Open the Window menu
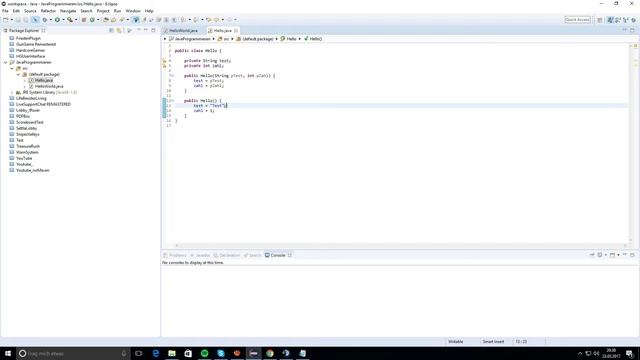This screenshot has height=360, width=640. [x=133, y=11]
